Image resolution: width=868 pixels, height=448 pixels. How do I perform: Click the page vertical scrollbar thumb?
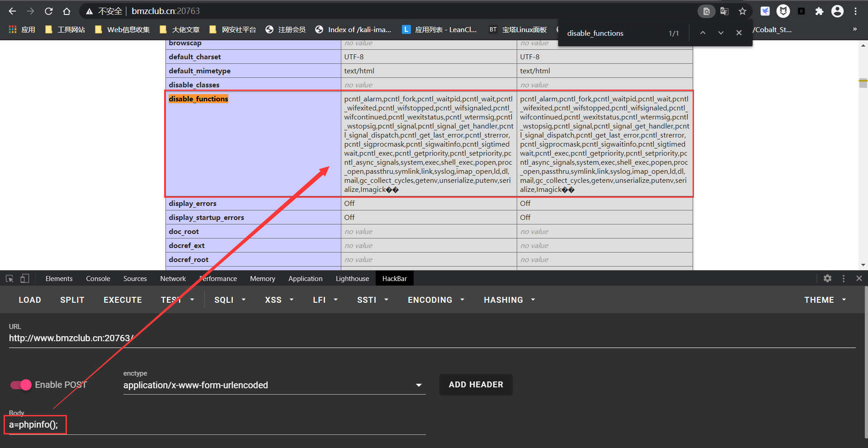click(x=863, y=83)
